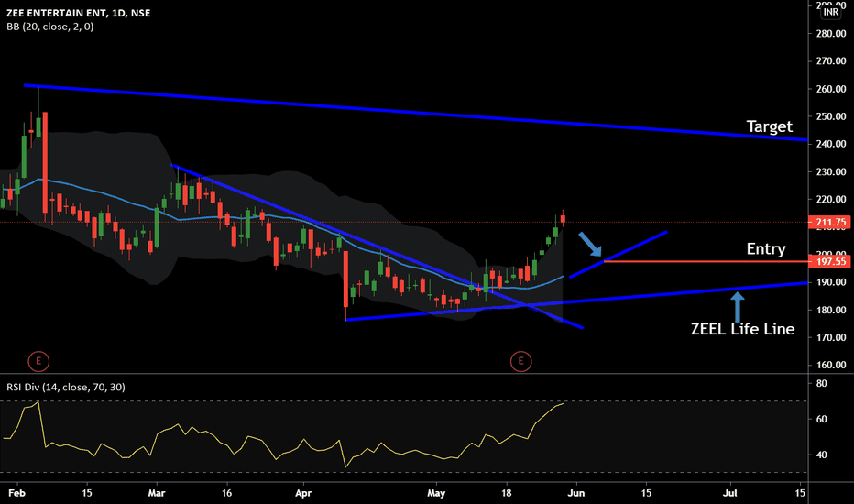This screenshot has width=854, height=504.
Task: Click the 260.00 price axis label
Action: click(x=831, y=89)
